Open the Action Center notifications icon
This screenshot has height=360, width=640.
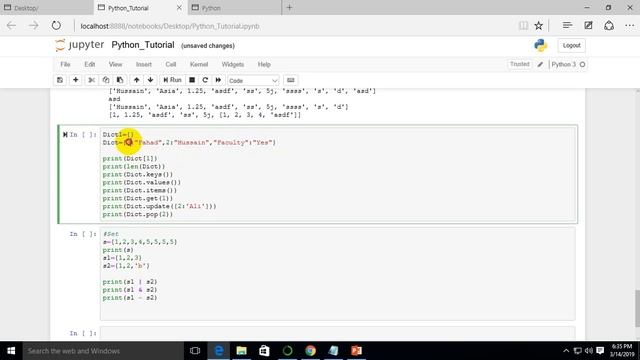point(600,351)
